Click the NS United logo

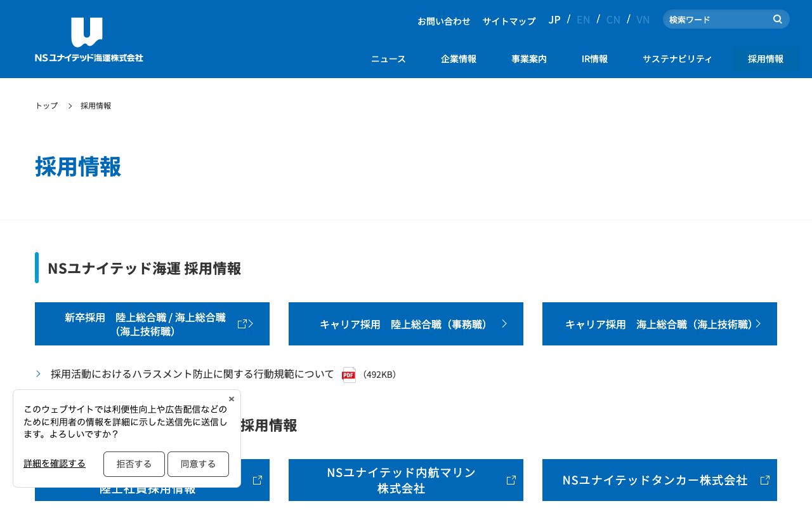[x=89, y=39]
